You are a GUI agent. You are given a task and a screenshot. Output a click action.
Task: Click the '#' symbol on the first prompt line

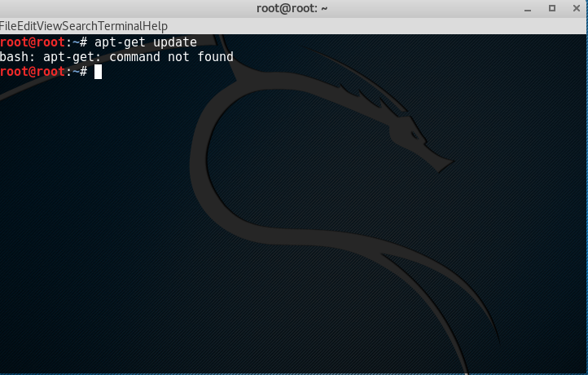83,42
